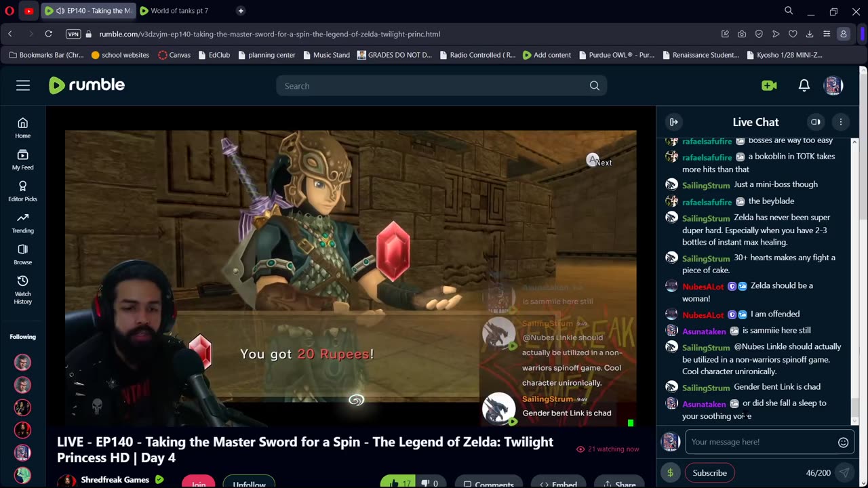The image size is (868, 488).
Task: Expand planning center bookmark folder
Action: [x=267, y=55]
